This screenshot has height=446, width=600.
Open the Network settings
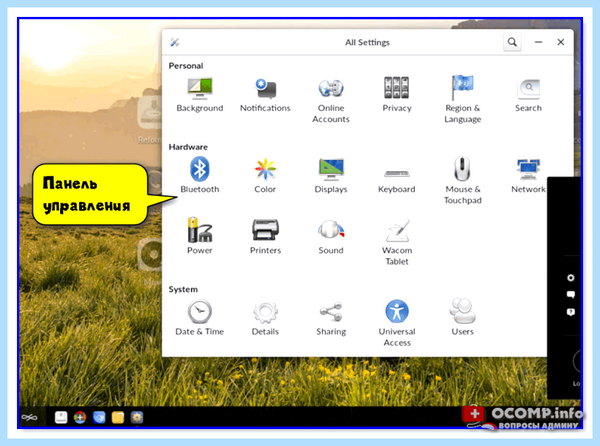pos(528,175)
